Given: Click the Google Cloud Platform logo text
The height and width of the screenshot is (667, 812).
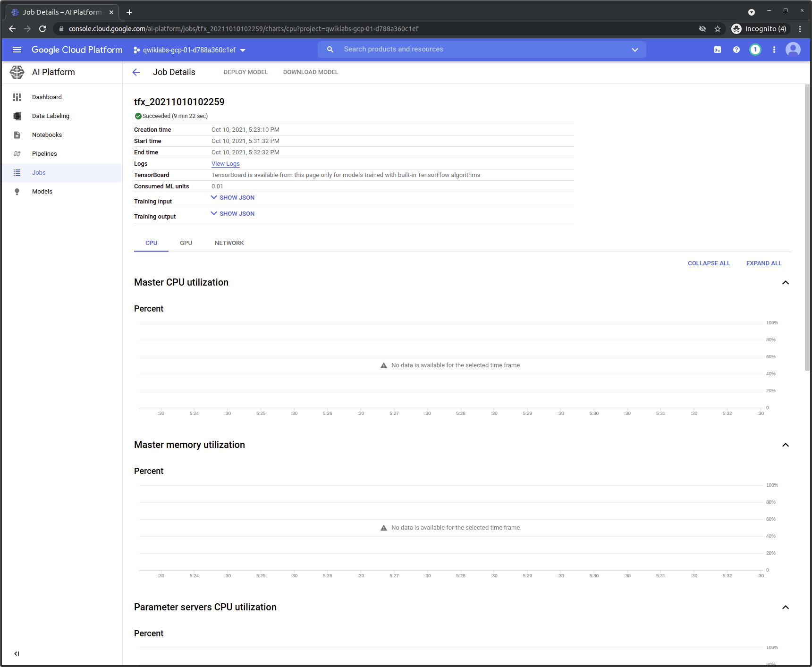Looking at the screenshot, I should [x=77, y=50].
